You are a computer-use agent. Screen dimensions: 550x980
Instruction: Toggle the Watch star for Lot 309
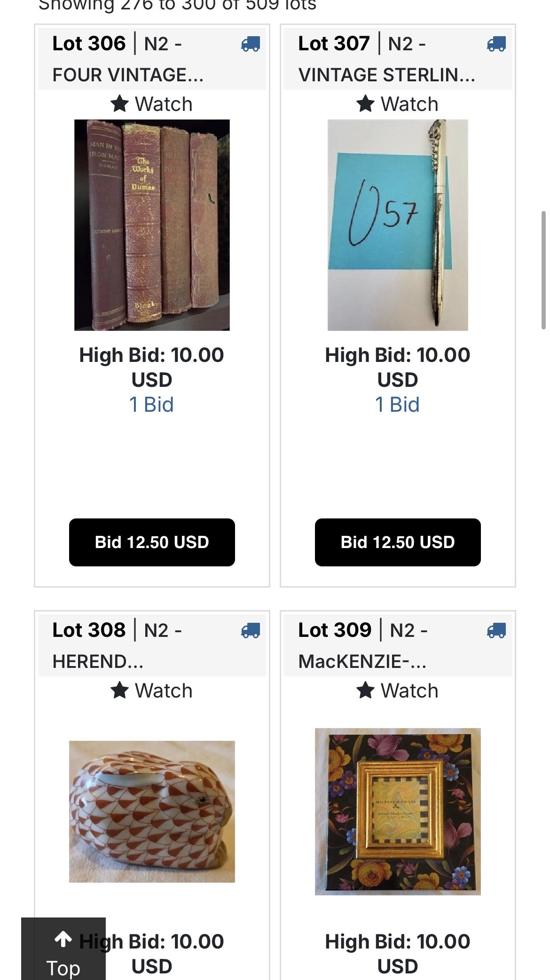tap(366, 690)
